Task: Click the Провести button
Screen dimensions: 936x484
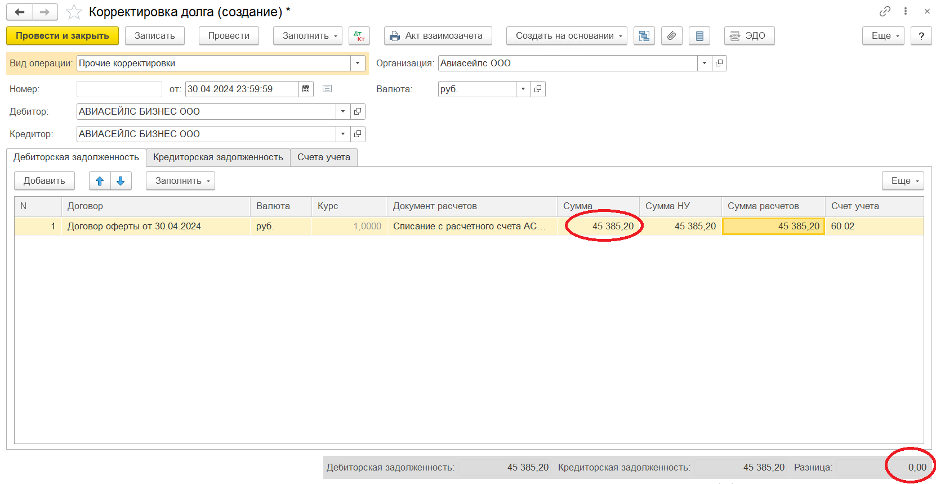Action: pos(229,36)
